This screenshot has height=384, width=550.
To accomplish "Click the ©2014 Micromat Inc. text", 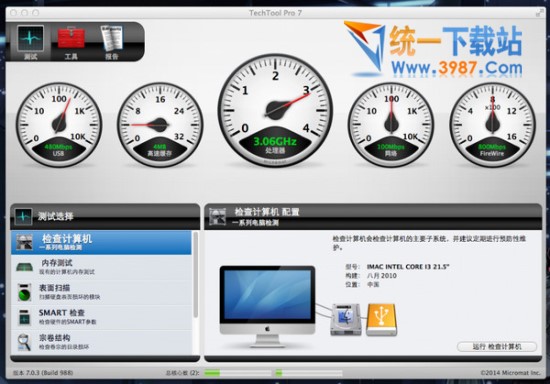I will click(x=510, y=373).
